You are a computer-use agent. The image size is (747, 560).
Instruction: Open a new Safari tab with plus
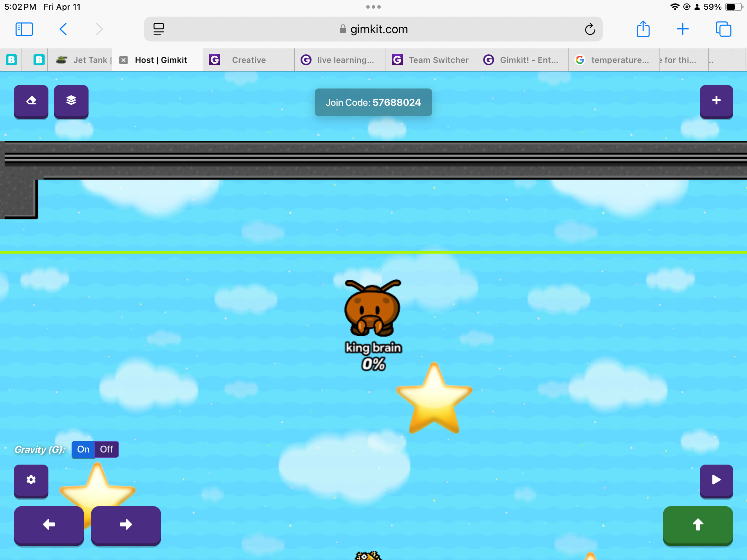click(683, 29)
